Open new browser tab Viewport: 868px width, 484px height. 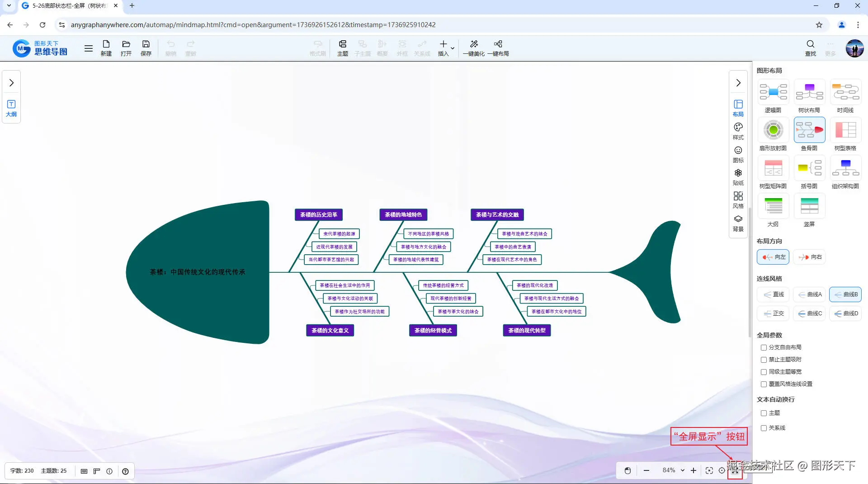[x=132, y=6]
